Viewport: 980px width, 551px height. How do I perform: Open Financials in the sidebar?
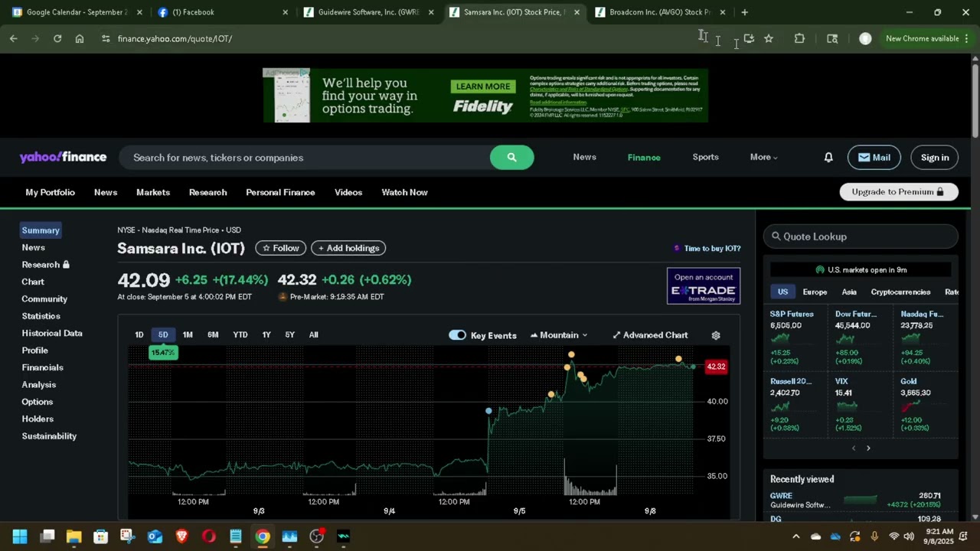[x=42, y=367]
